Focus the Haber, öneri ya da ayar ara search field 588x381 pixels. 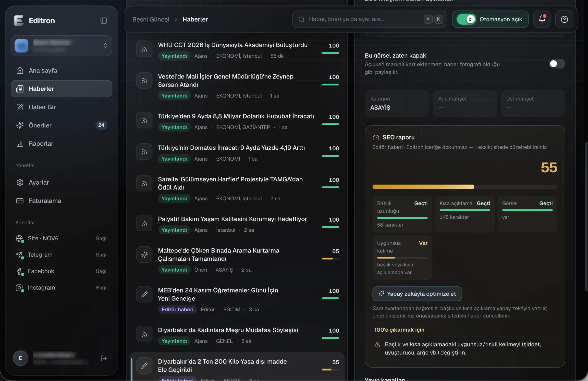[x=369, y=19]
